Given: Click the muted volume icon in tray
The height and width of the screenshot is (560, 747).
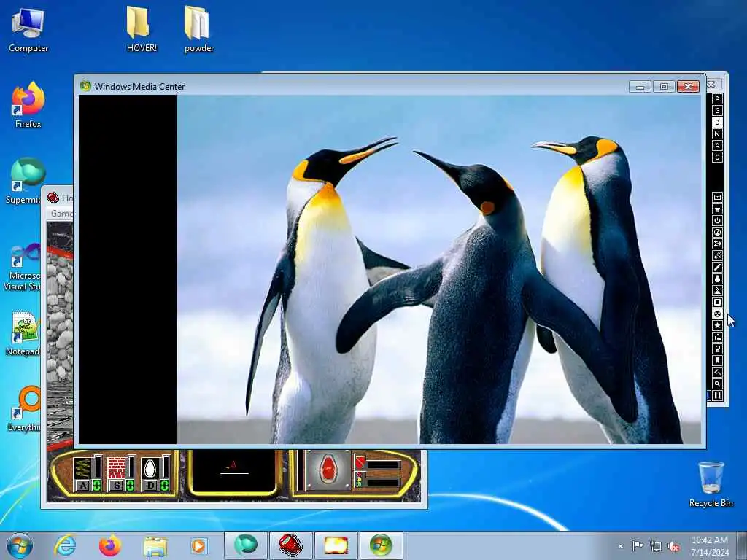Looking at the screenshot, I should (x=673, y=547).
